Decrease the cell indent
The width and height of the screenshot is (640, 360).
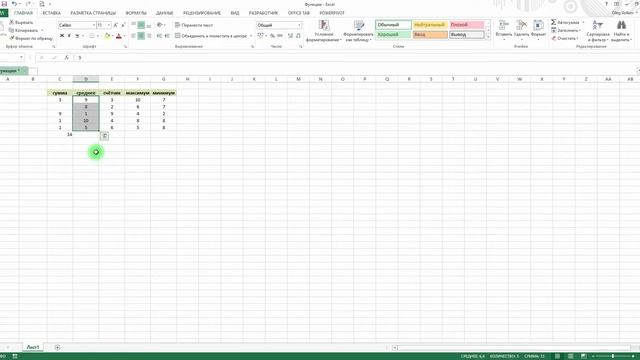[159, 36]
